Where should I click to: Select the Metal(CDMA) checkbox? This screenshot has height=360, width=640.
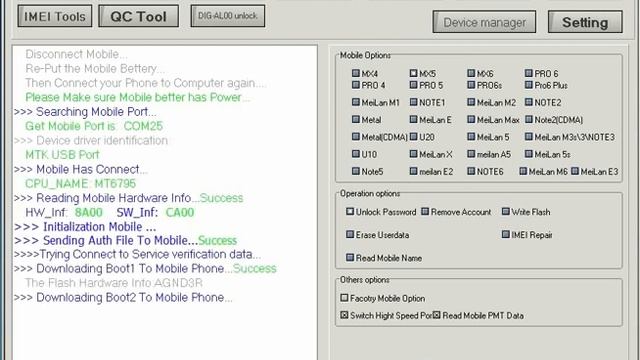(x=356, y=137)
